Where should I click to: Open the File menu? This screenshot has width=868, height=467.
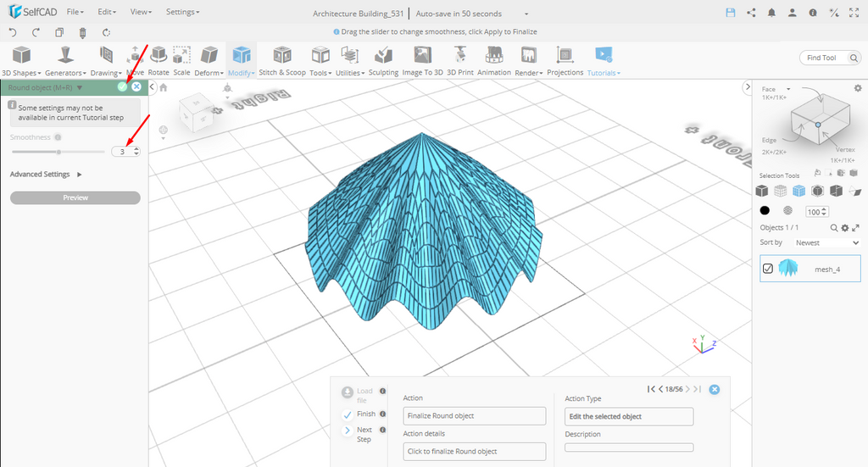click(75, 13)
